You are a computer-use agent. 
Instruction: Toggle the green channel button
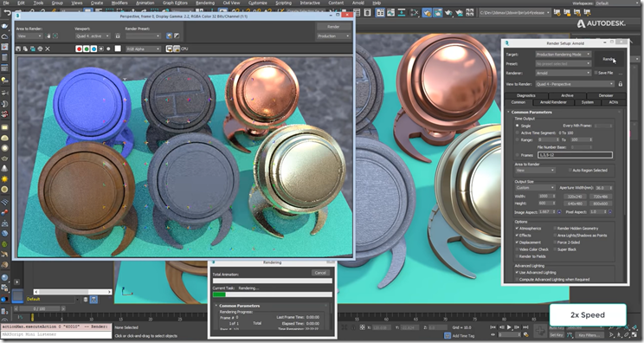tap(87, 49)
